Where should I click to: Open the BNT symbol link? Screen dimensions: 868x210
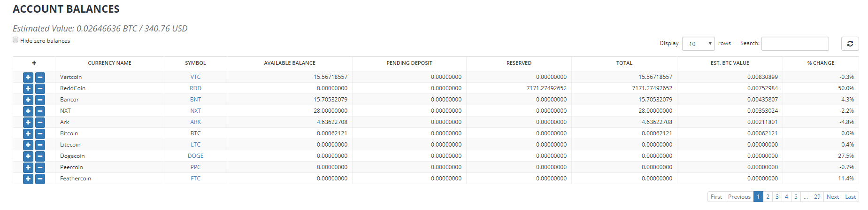point(195,100)
